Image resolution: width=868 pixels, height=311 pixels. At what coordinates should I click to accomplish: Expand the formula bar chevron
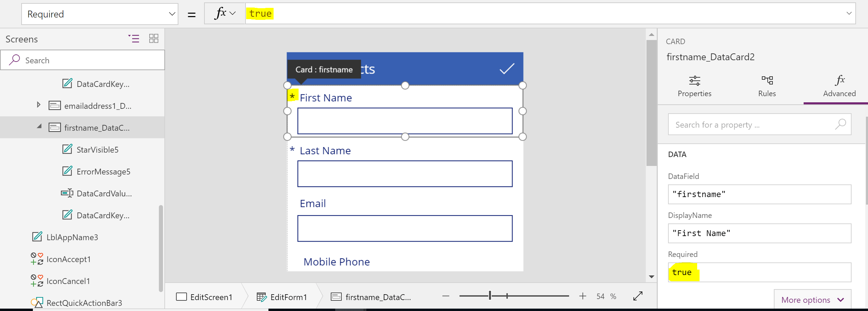849,13
